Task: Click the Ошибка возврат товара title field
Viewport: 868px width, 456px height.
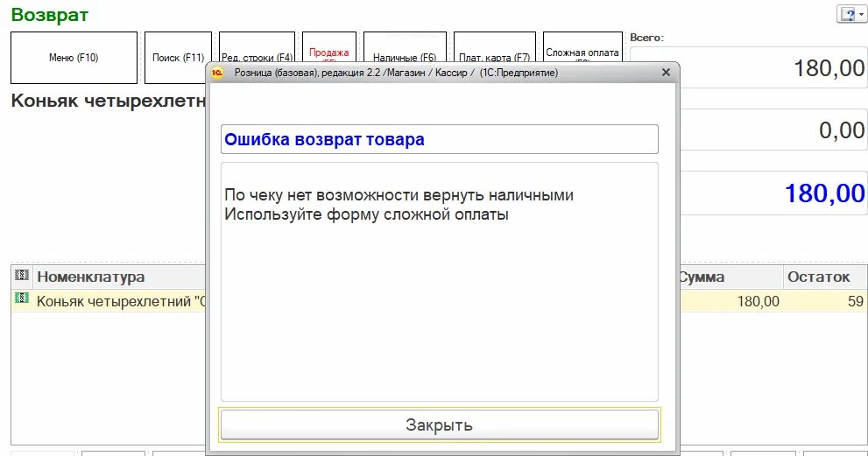Action: 440,139
